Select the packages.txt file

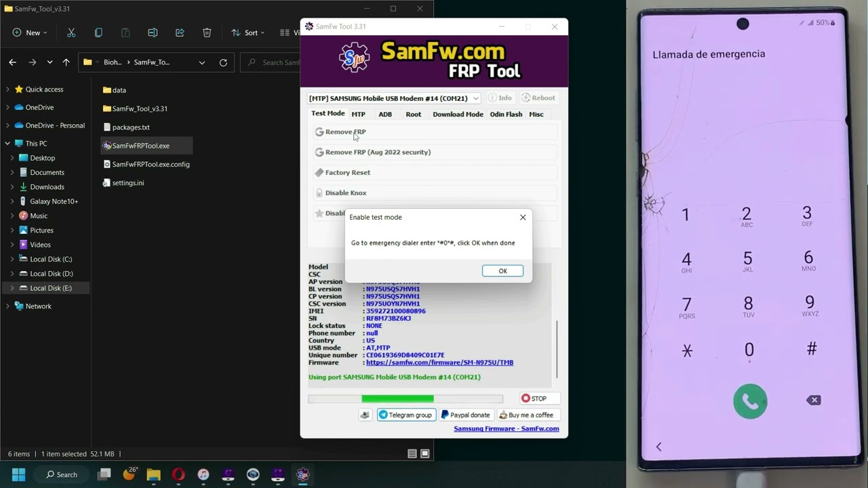click(x=126, y=127)
